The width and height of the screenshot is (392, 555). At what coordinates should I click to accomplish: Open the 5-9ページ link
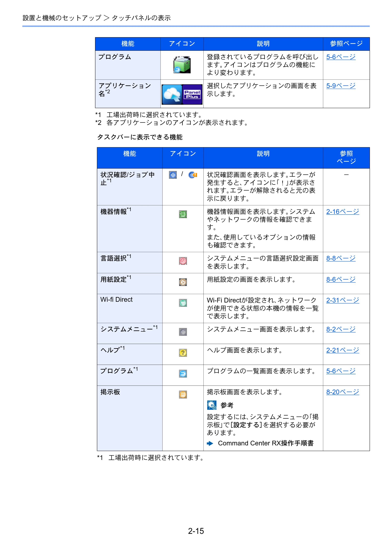tap(341, 86)
